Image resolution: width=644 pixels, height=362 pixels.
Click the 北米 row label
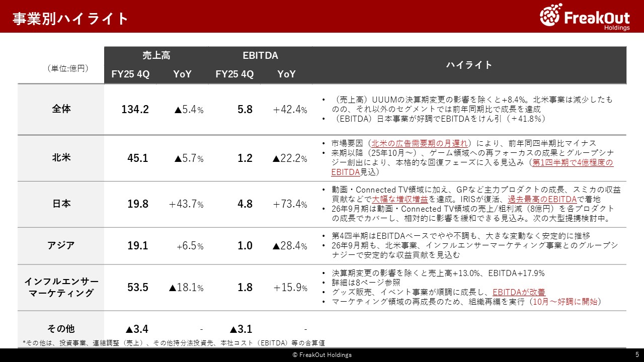coord(61,157)
